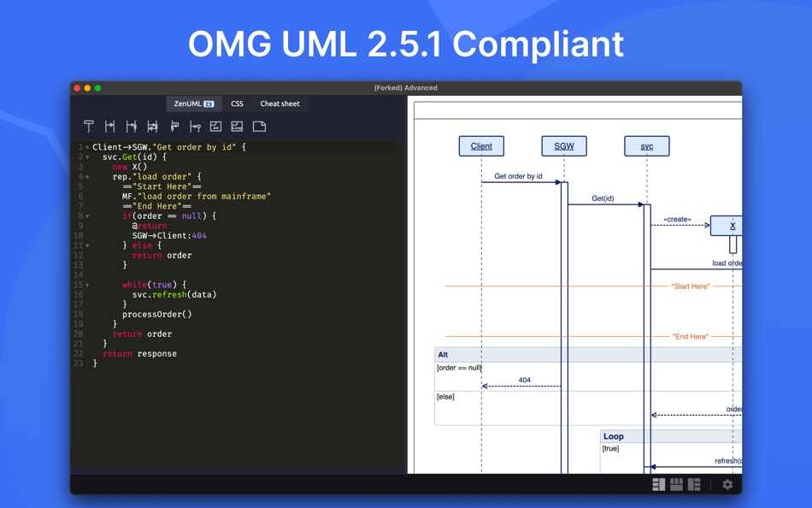Screen dimensions: 812x508
Task: Click "return order" on code line 20
Action: tap(142, 334)
